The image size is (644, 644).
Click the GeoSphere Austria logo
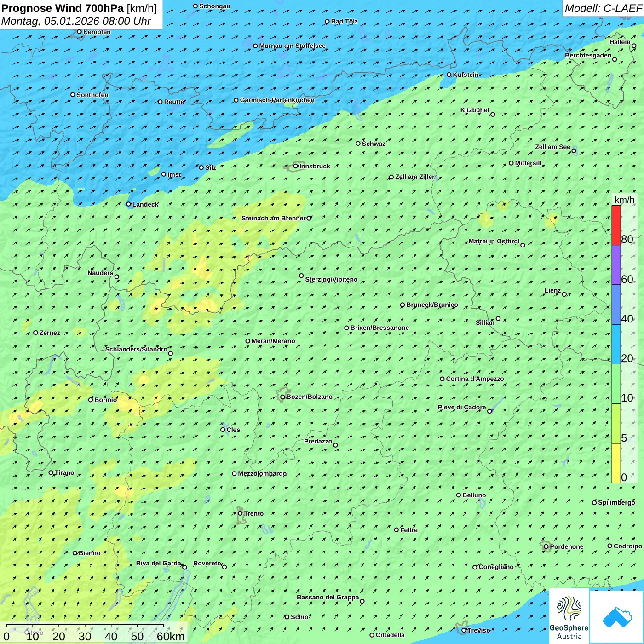pos(569,616)
